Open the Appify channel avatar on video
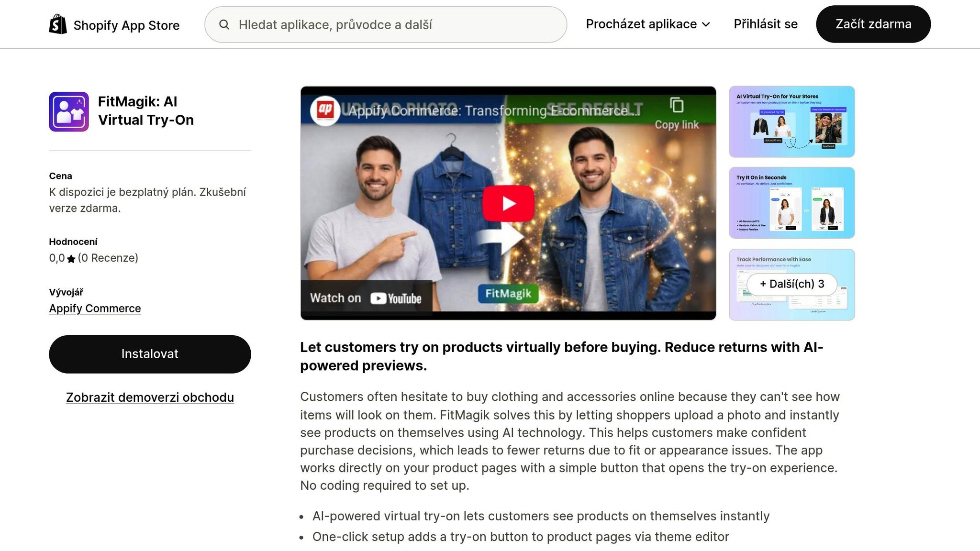 click(325, 110)
